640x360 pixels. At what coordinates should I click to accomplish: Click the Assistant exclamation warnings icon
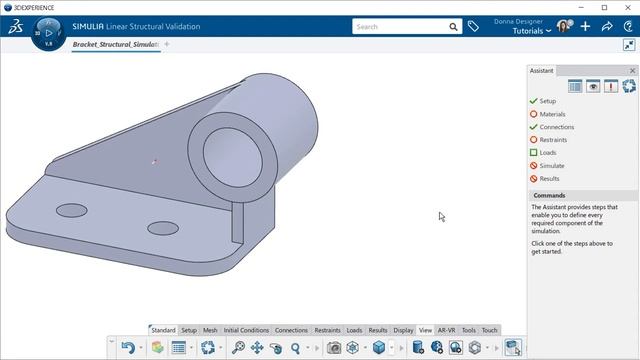(611, 87)
